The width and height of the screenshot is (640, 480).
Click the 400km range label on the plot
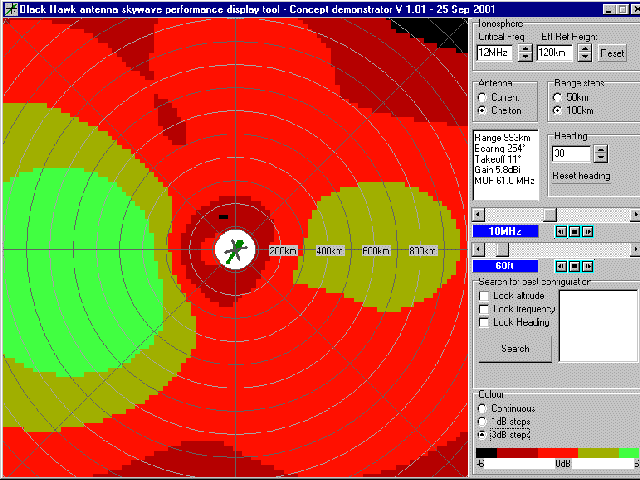click(330, 251)
